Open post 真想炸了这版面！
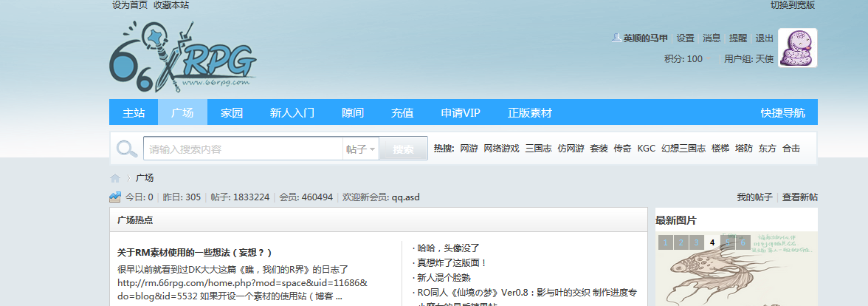The image size is (868, 306). coord(452,263)
